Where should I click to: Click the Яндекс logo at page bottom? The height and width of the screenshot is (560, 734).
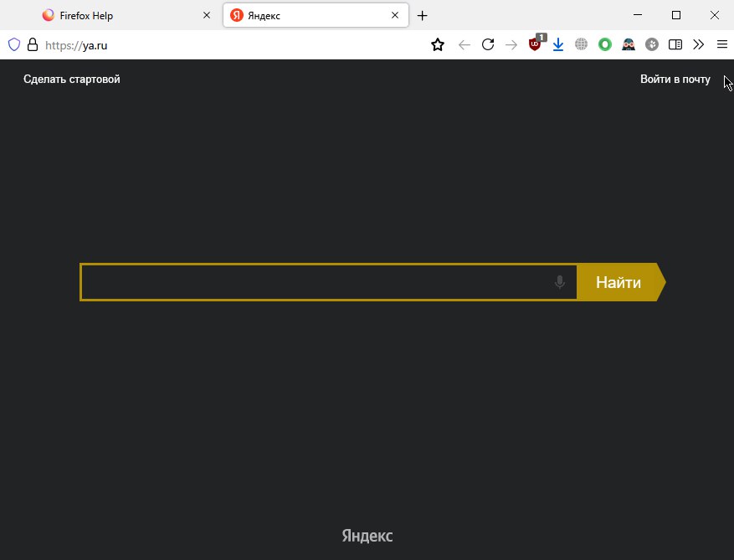[367, 536]
